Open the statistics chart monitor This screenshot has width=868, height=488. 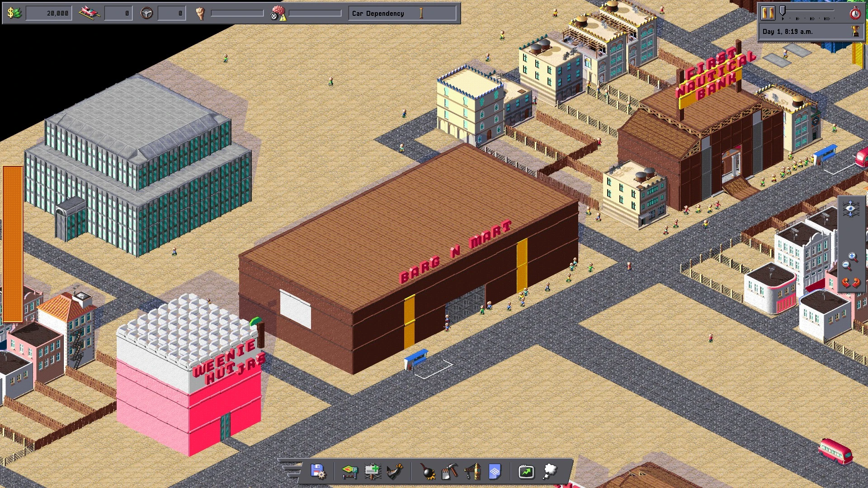click(526, 472)
